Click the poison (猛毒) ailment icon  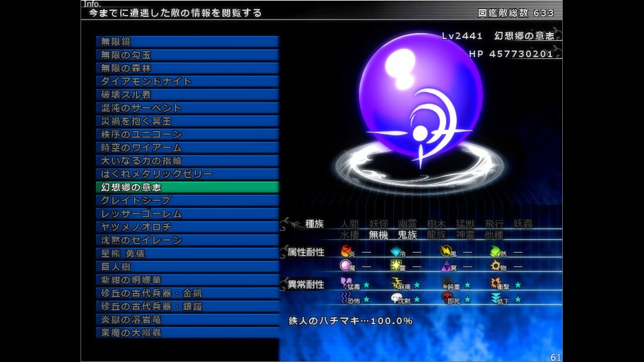coord(346,283)
